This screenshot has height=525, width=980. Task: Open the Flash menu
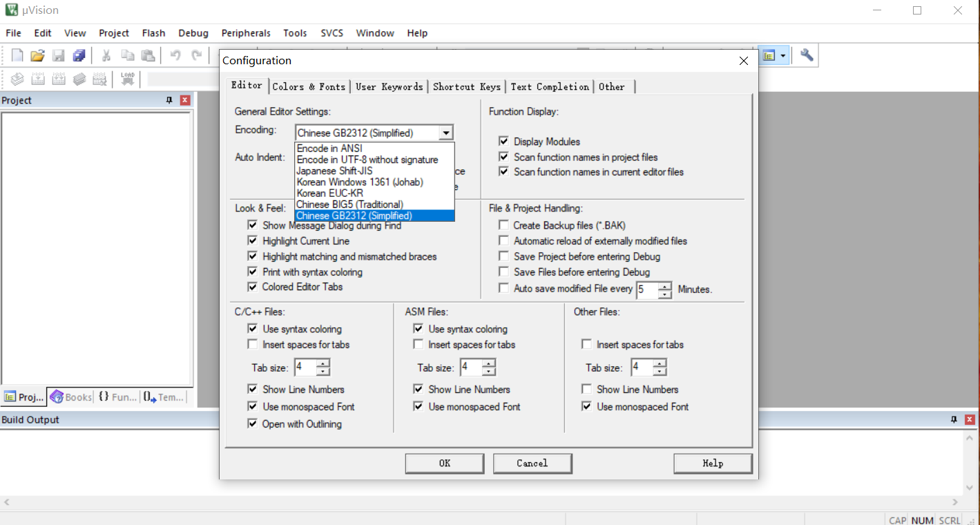click(153, 33)
